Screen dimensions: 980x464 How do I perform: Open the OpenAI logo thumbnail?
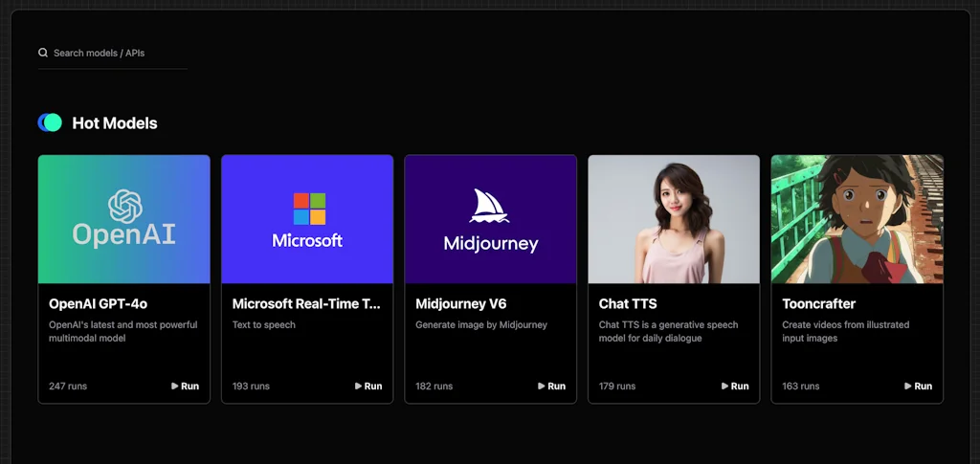click(123, 219)
